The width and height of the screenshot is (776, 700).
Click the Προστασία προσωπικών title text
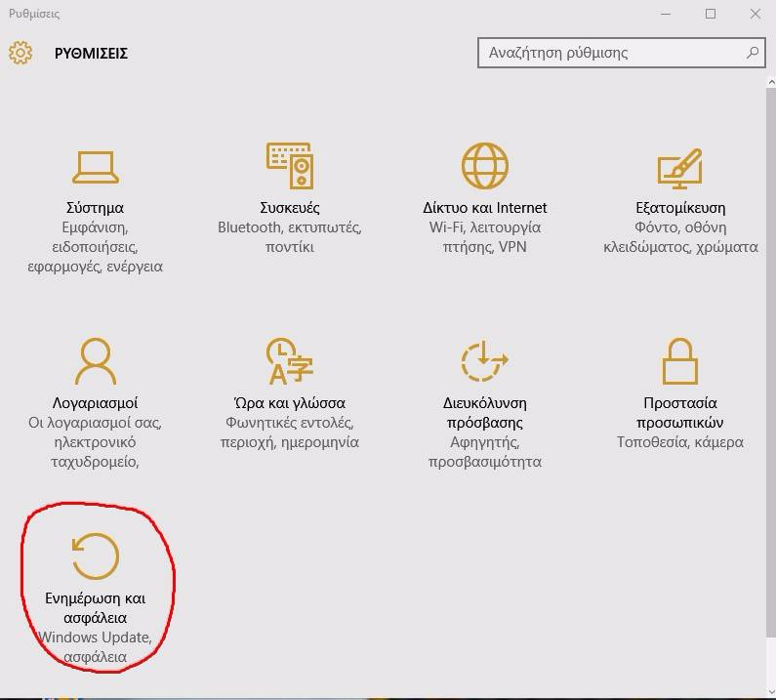[x=680, y=413]
